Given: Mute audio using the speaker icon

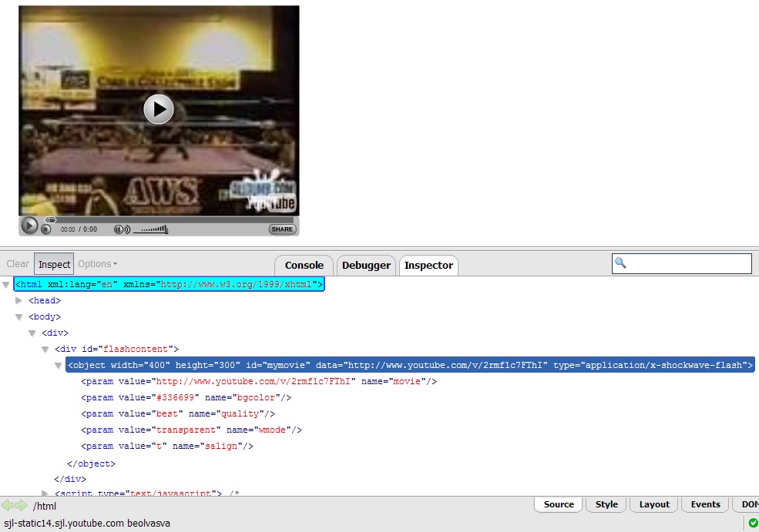Looking at the screenshot, I should [x=121, y=229].
